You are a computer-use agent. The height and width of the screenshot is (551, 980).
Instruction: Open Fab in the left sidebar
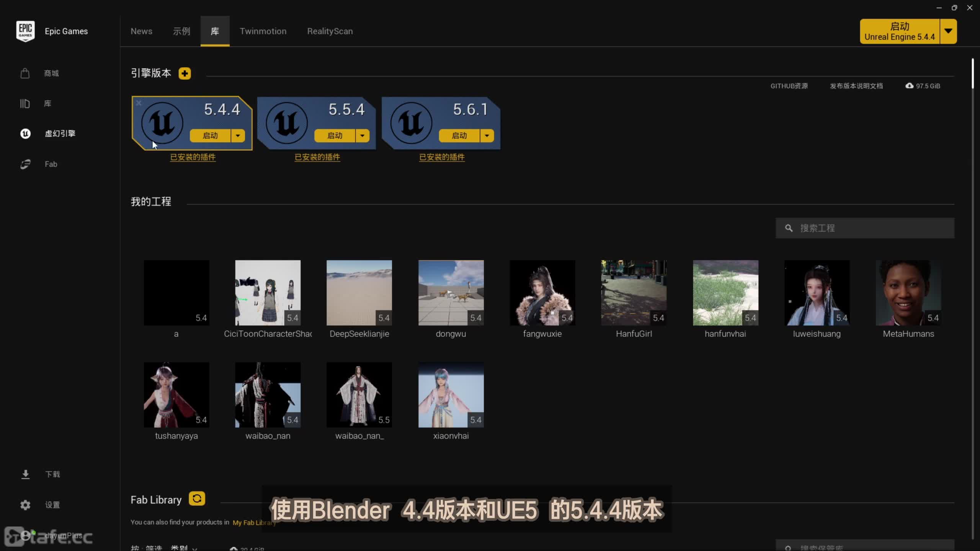25,164
